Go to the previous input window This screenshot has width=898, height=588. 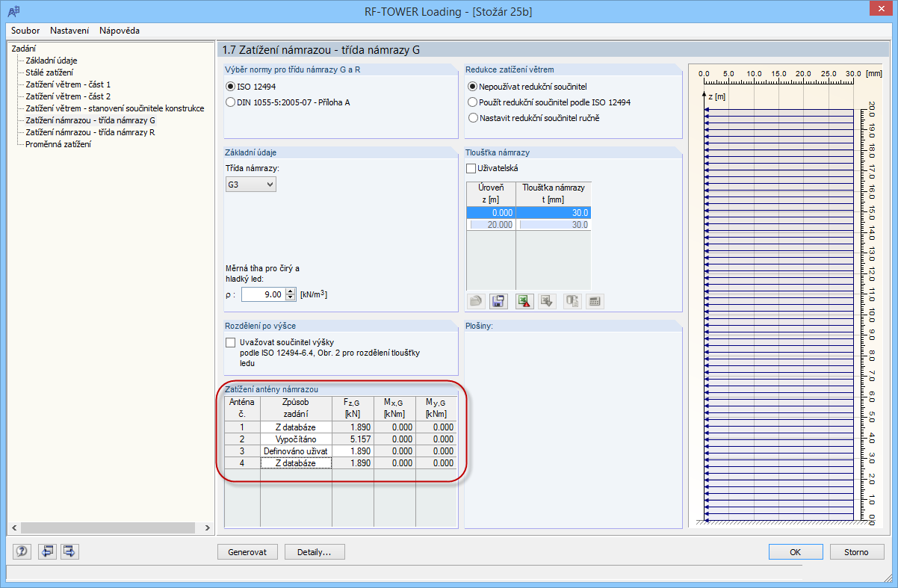[x=49, y=551]
